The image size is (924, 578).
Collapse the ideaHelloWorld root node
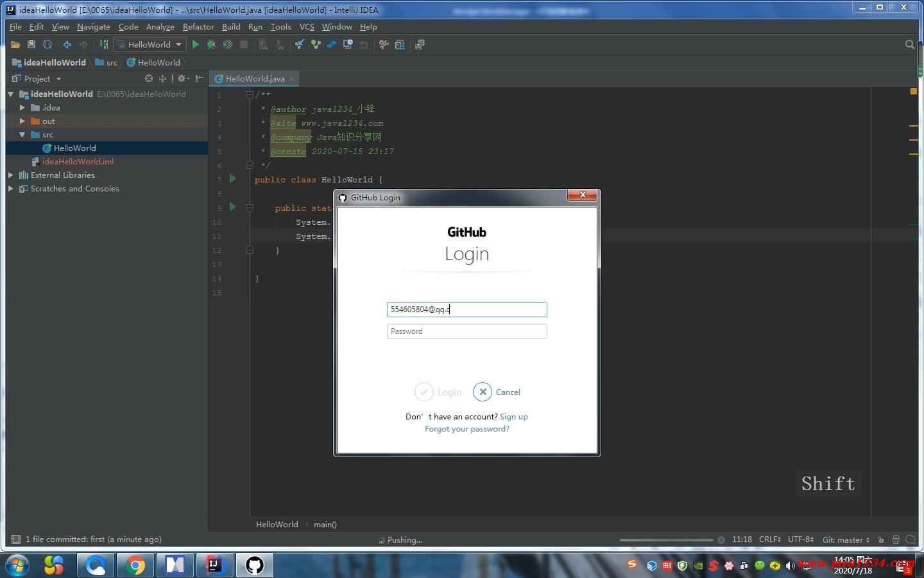click(x=11, y=94)
